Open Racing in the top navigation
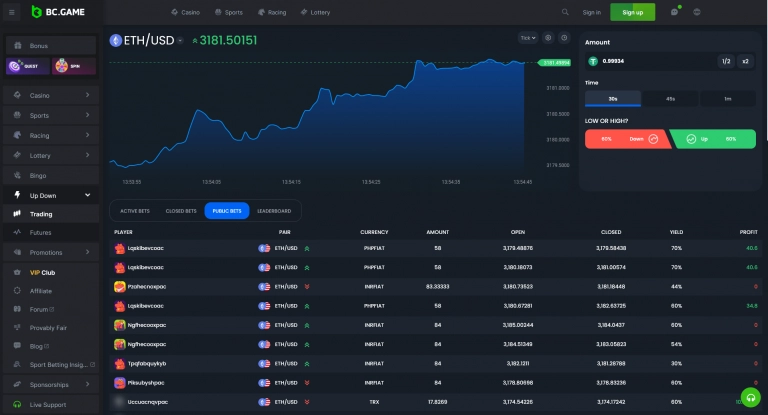This screenshot has width=768, height=415. [272, 12]
